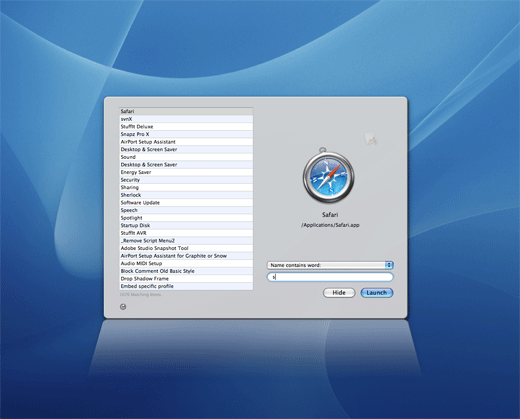Viewport: 520px width, 419px height.
Task: Click the '/Applications/Safari.app' path text
Action: 330,225
